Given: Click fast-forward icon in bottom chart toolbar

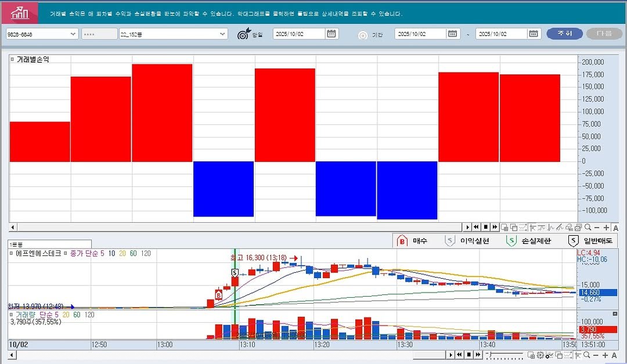Looking at the screenshot, I should pyautogui.click(x=478, y=355).
